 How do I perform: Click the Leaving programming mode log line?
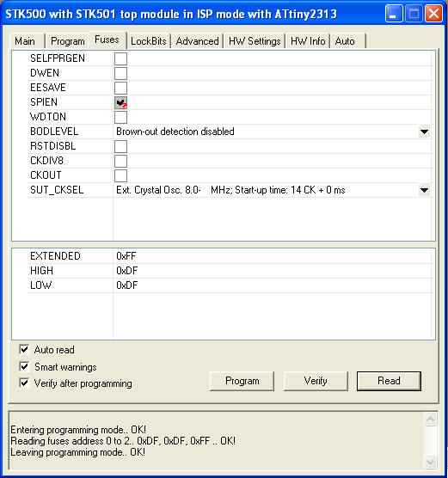tap(77, 452)
